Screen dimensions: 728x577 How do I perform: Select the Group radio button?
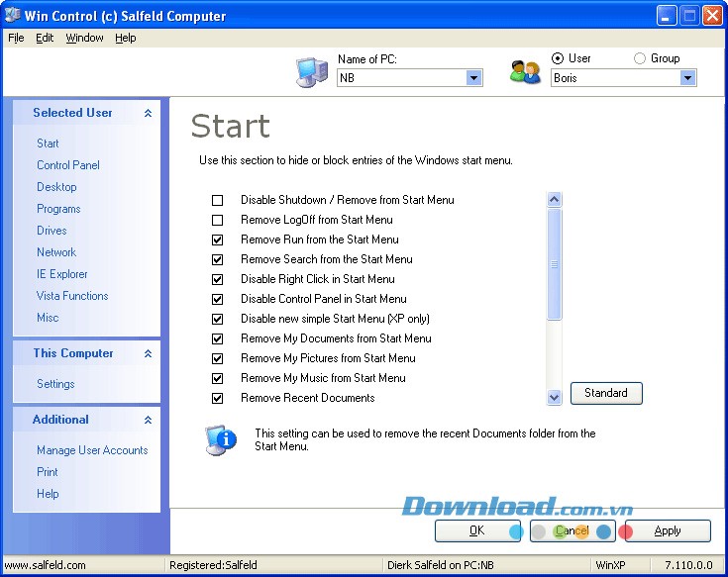coord(639,58)
